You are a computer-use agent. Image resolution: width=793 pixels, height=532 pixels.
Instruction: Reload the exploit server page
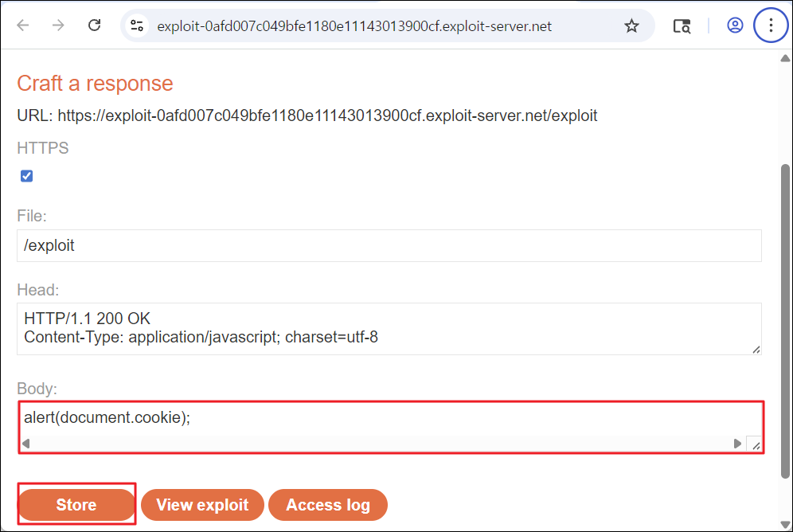coord(95,25)
